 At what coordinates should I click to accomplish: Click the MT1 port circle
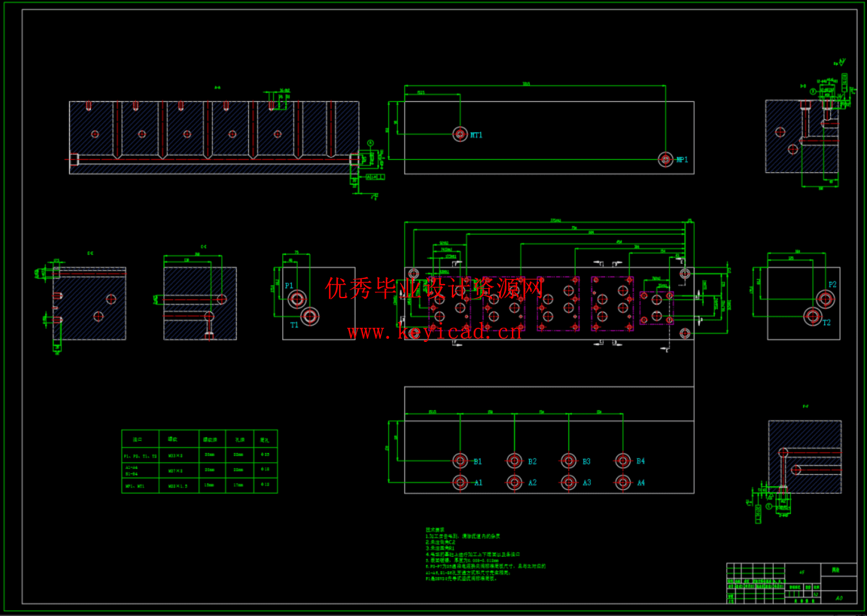pyautogui.click(x=460, y=134)
